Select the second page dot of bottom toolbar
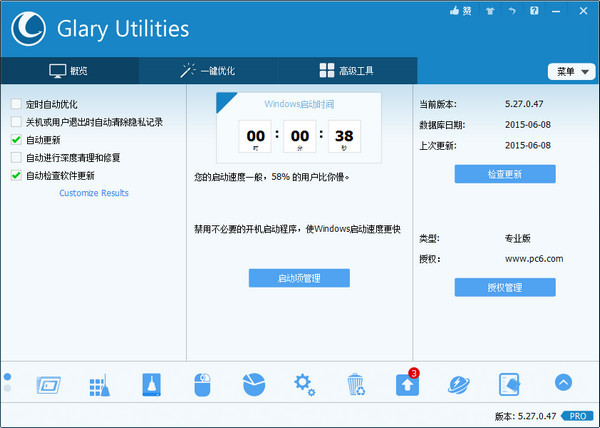 pyautogui.click(x=7, y=388)
